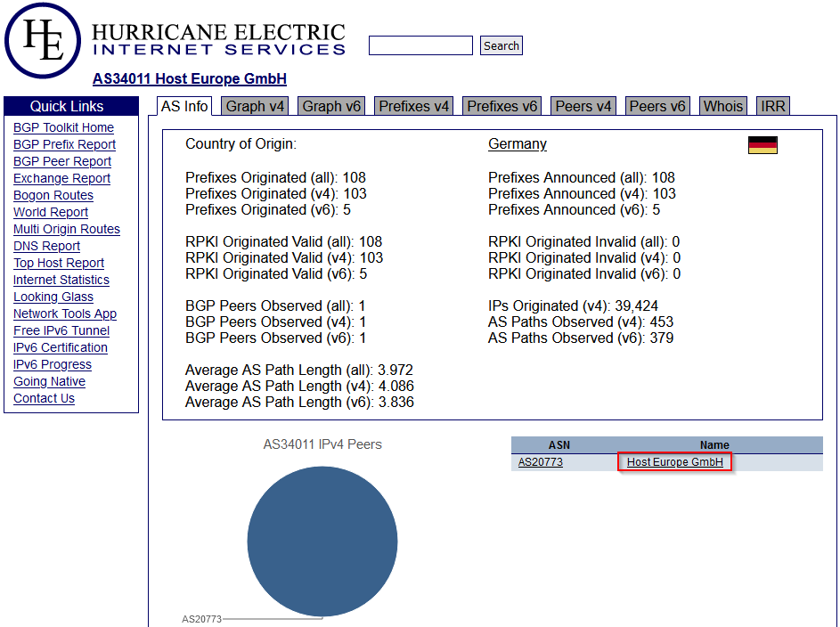Click the 'RPKI Originated Invalid (all): 0' text
This screenshot has height=627, width=840.
[584, 242]
